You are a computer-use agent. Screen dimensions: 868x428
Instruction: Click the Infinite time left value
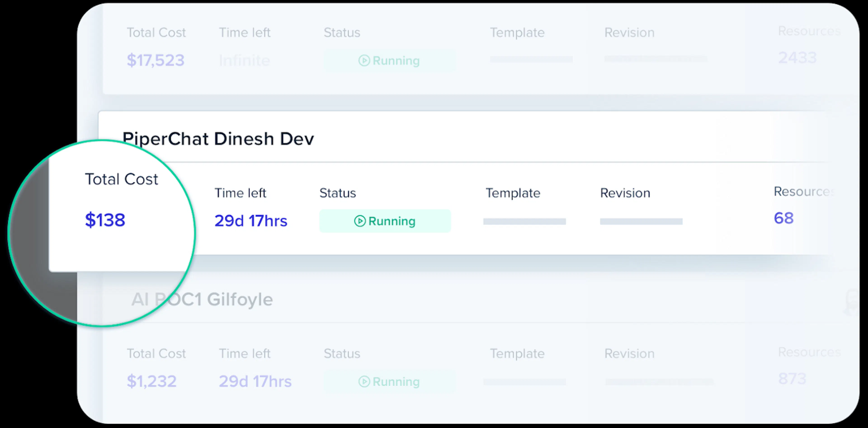(x=244, y=61)
